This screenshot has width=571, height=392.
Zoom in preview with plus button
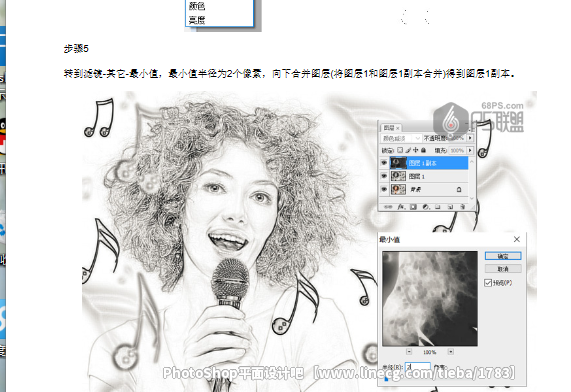[451, 352]
